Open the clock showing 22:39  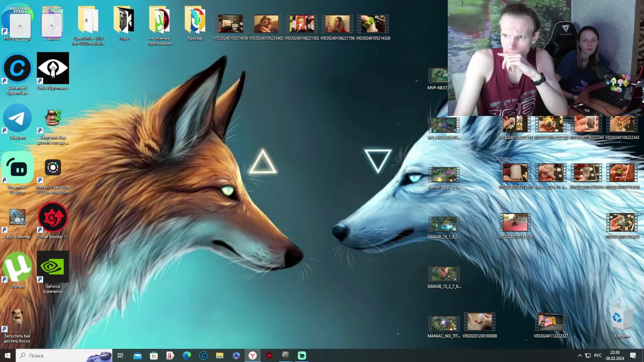coord(615,355)
